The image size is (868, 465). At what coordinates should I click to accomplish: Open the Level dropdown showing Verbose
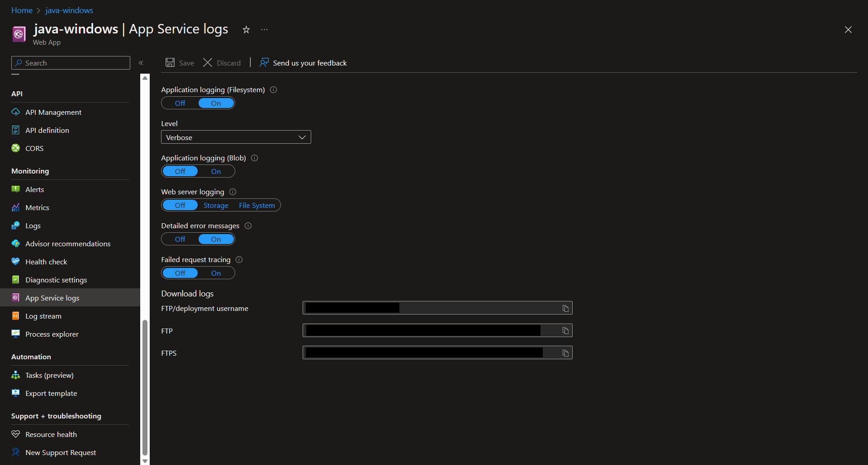click(236, 137)
